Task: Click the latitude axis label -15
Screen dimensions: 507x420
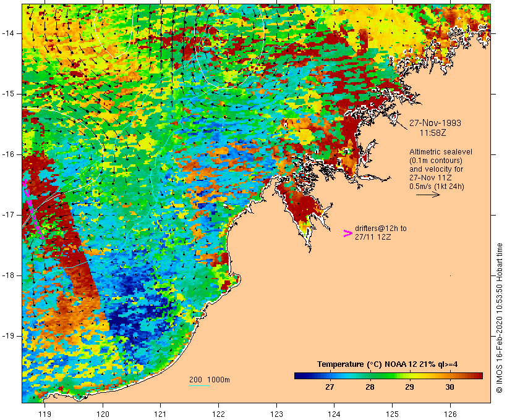Action: [x=8, y=94]
